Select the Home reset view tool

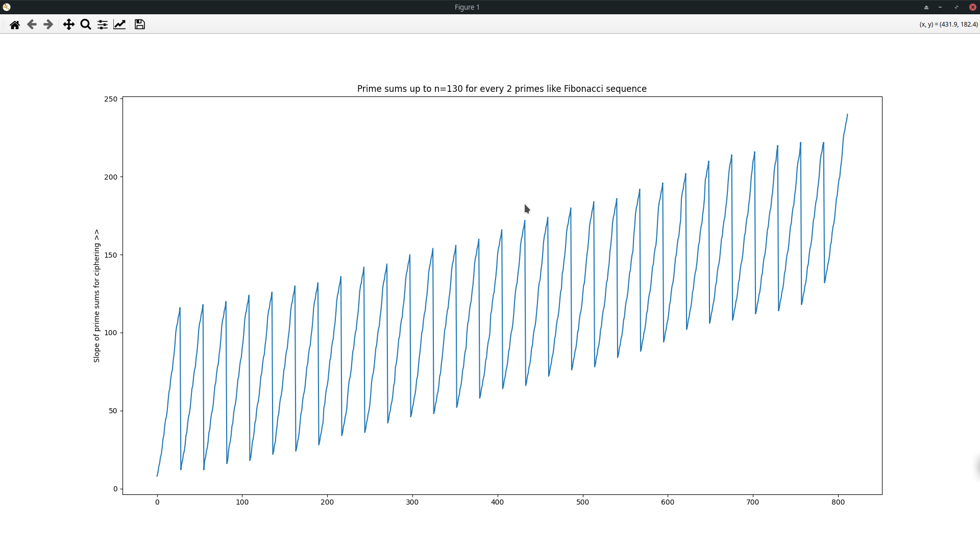[15, 24]
